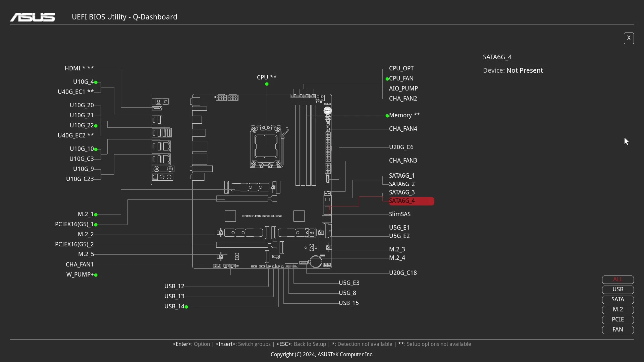Click the M.2_1 slot label
644x362 pixels.
pyautogui.click(x=86, y=214)
